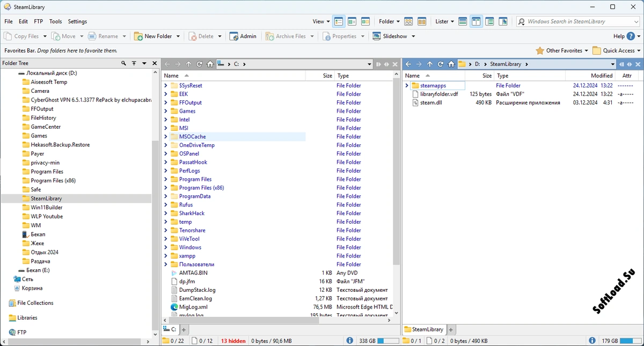The height and width of the screenshot is (346, 644).
Task: Select SteamLibrary in folder tree
Action: 46,198
